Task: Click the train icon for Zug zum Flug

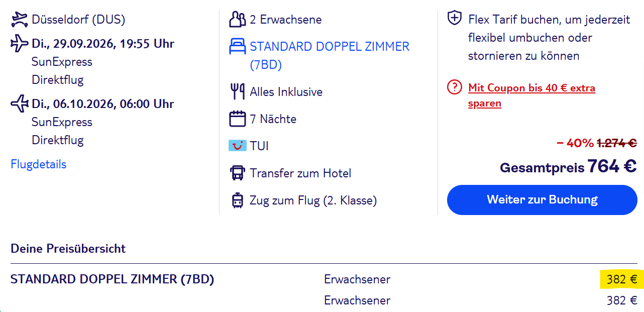Action: pos(237,200)
